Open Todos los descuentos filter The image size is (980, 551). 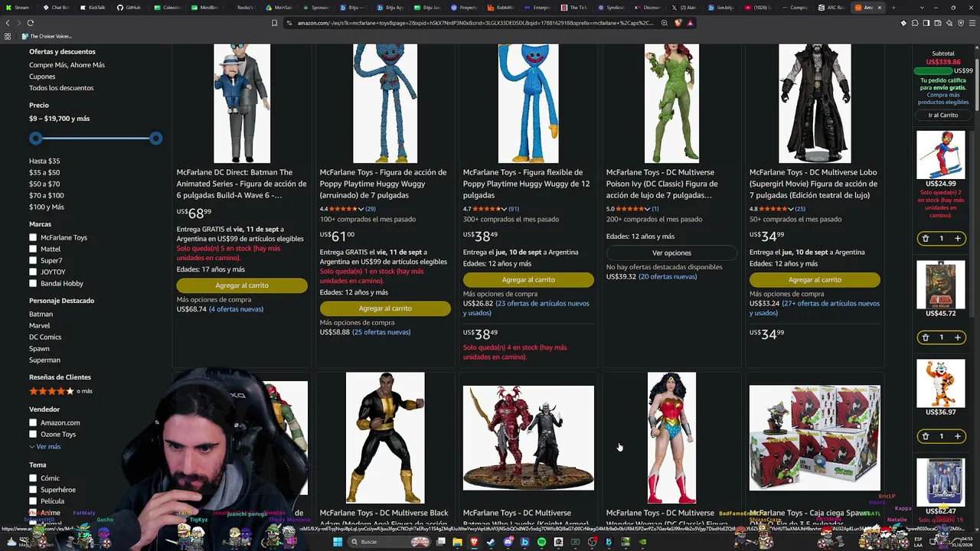(61, 88)
